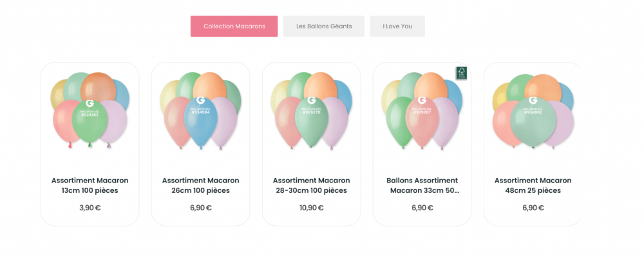This screenshot has width=644, height=258.
Task: Open the 26cm macaron balloons image
Action: (200, 110)
